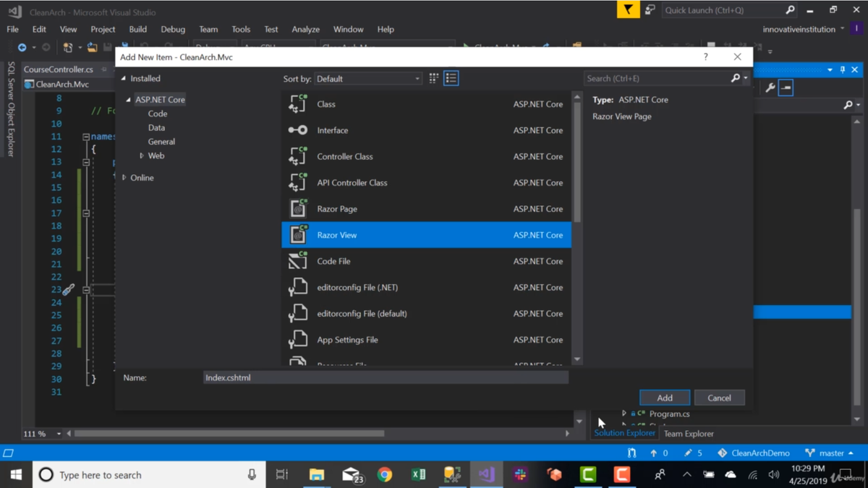Click the editor horizontal scrollbar

(x=229, y=434)
